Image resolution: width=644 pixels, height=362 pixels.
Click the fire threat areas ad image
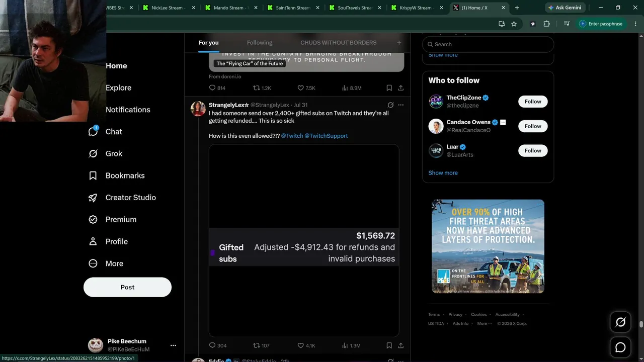pos(488,246)
